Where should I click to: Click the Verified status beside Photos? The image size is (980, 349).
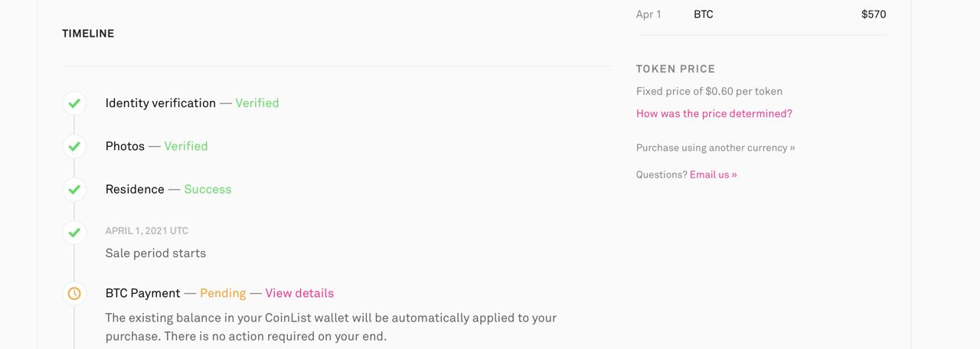[185, 145]
